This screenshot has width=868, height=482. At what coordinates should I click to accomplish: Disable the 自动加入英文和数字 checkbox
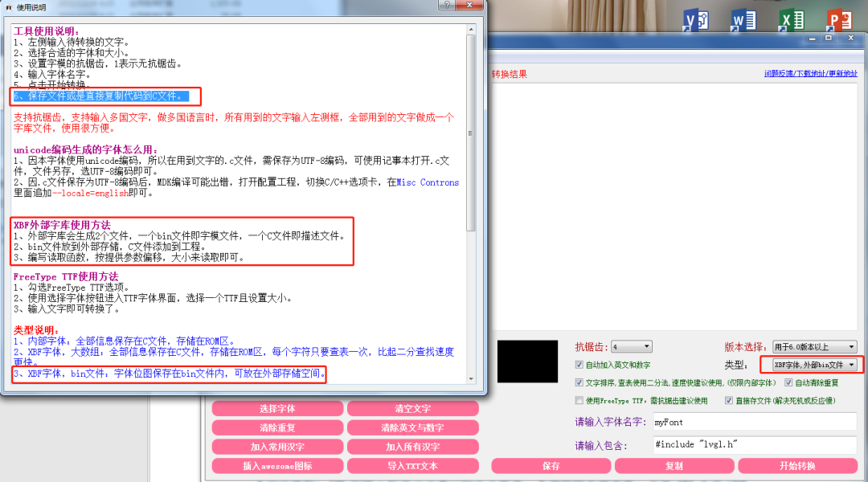[x=580, y=364]
